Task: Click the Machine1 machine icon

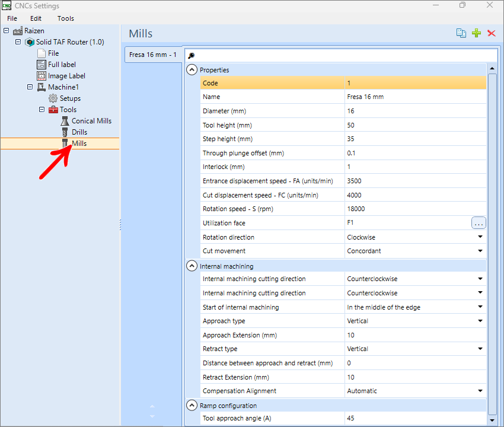Action: 42,87
